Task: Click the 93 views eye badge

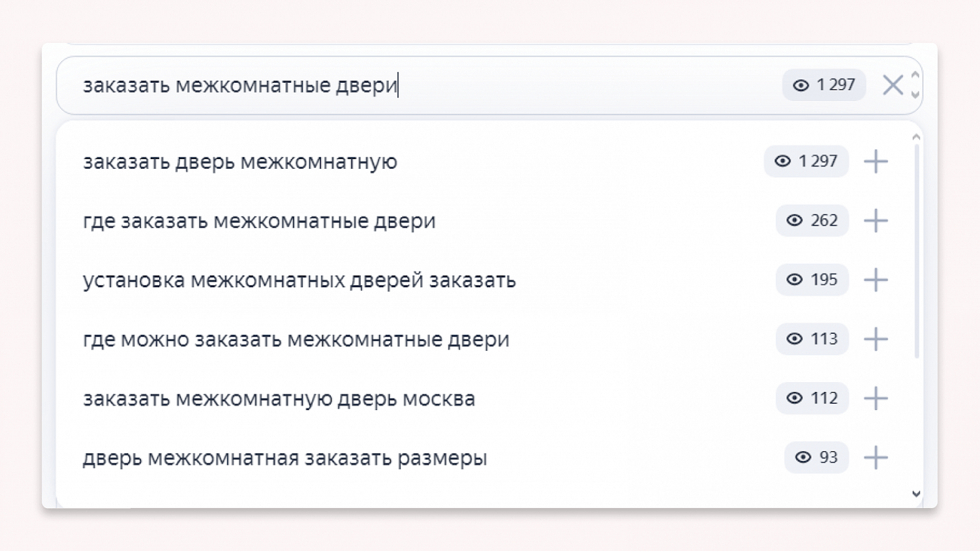Action: [x=816, y=457]
